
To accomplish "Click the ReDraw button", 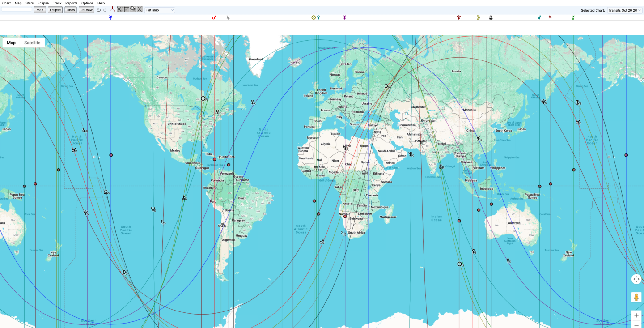I will (x=86, y=10).
